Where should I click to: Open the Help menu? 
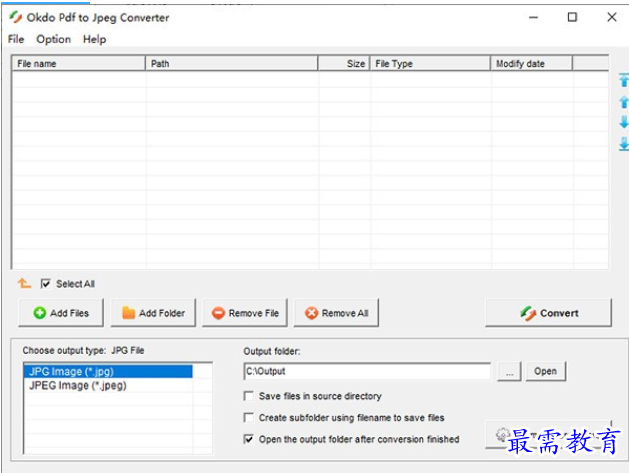95,39
